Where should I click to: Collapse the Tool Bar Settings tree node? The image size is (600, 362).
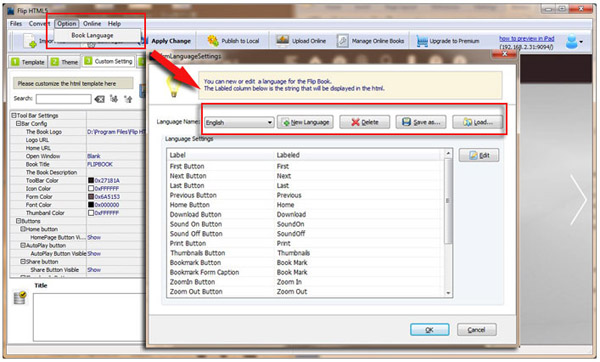[14, 115]
